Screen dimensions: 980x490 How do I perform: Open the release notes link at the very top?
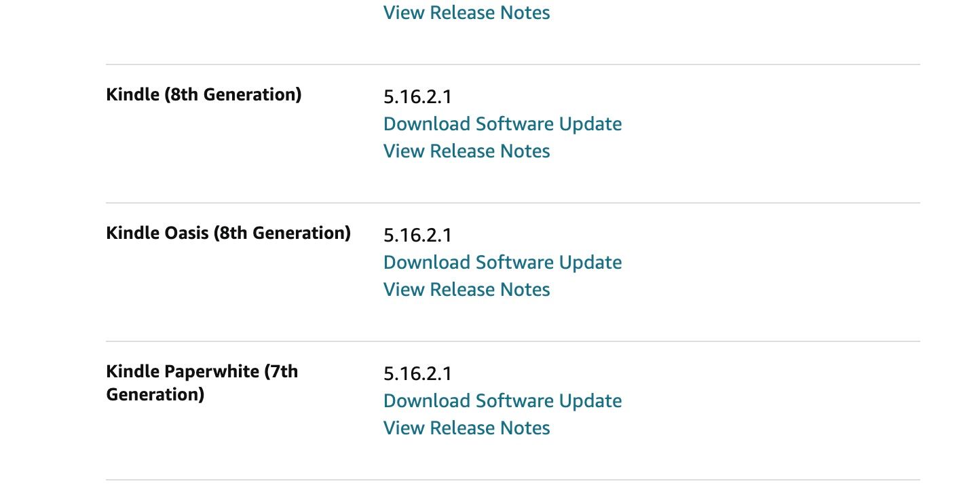point(466,12)
